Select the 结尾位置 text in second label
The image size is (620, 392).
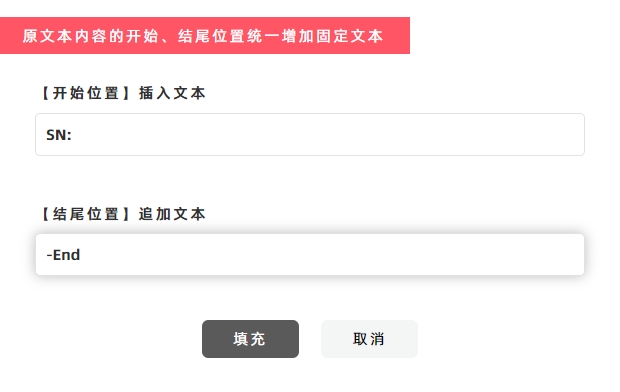click(x=86, y=214)
